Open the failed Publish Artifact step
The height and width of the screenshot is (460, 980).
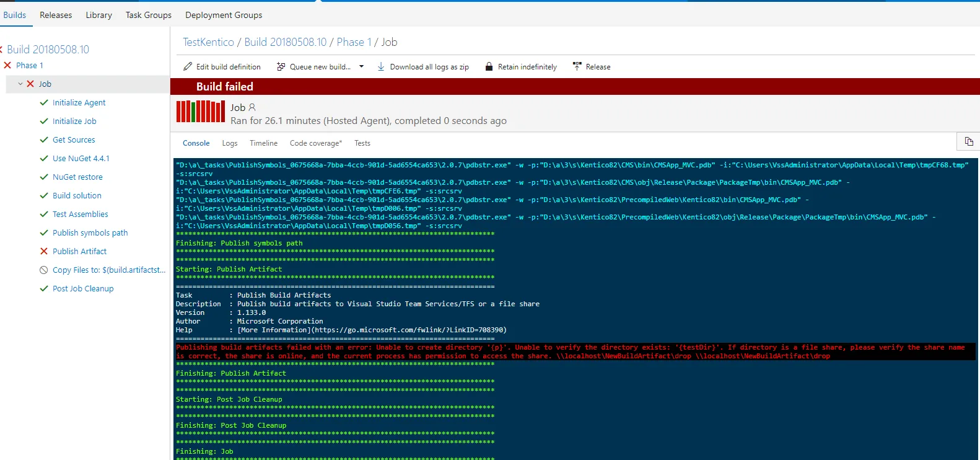[x=79, y=251]
